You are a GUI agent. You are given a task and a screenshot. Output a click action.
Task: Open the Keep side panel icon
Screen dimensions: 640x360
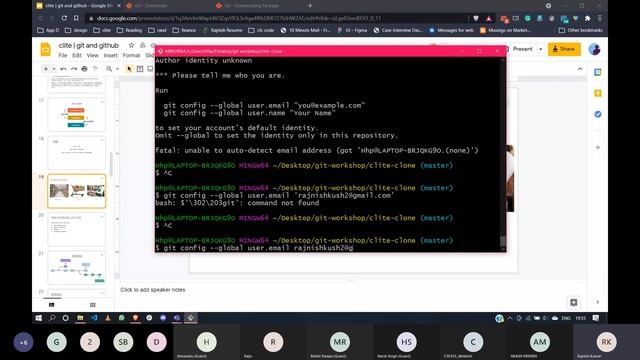coord(598,93)
